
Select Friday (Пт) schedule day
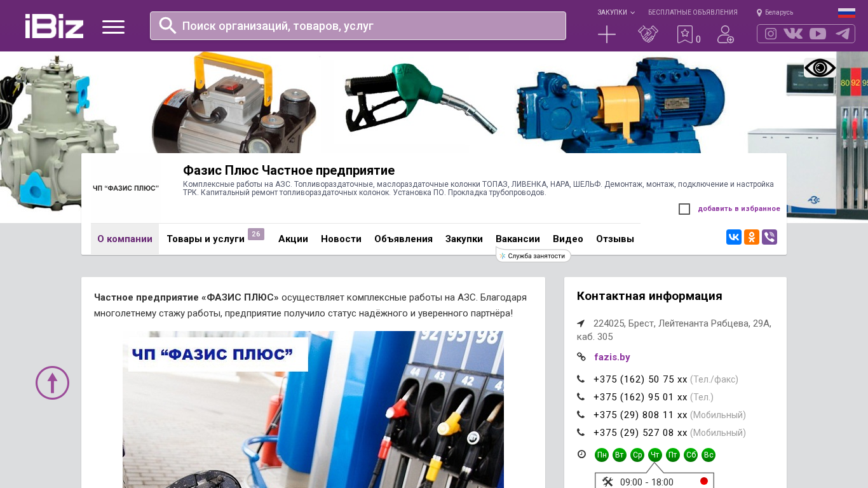pos(673,455)
